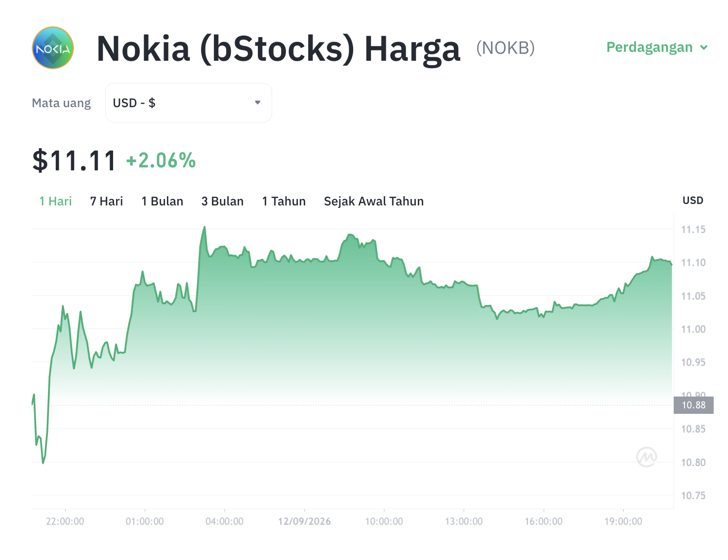Click the 12/09/2026 date axis label
Screen dimensions: 728x560
pyautogui.click(x=304, y=521)
